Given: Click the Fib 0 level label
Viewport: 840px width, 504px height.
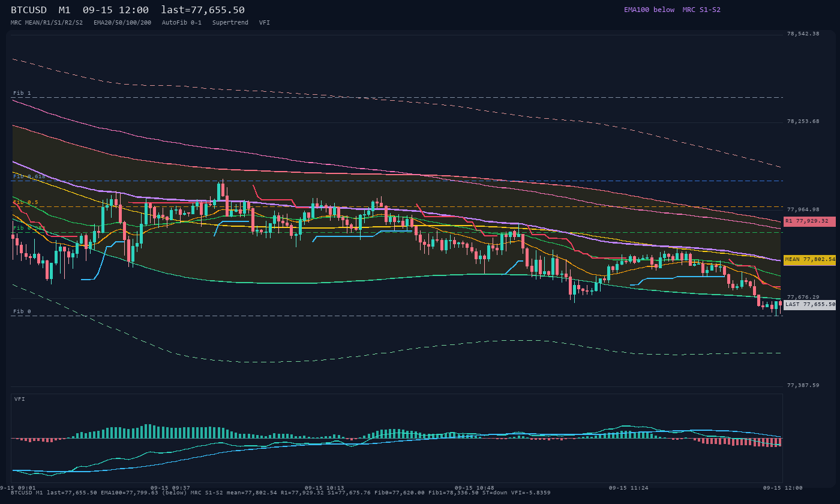Looking at the screenshot, I should 22,312.
